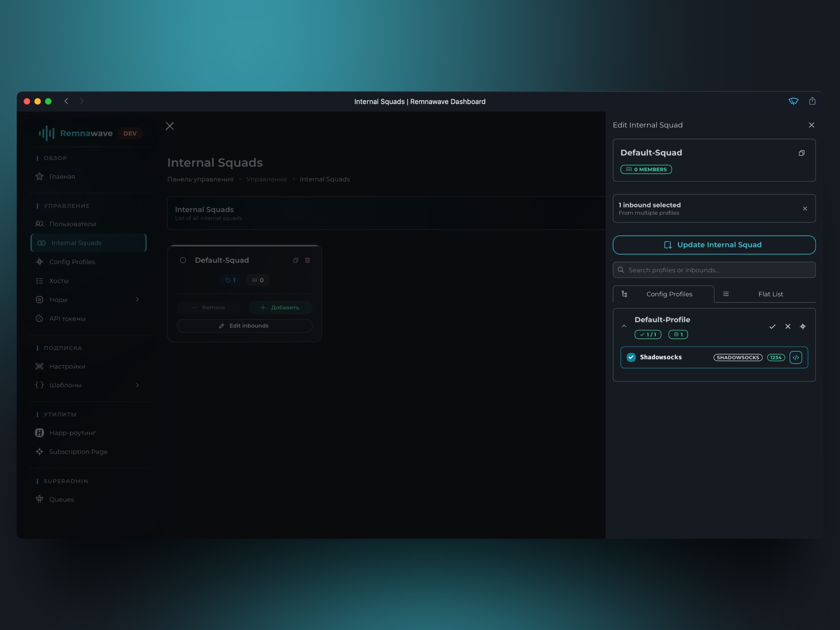840x630 pixels.
Task: Click the red trash icon on the Default-Squad card
Action: tap(307, 260)
